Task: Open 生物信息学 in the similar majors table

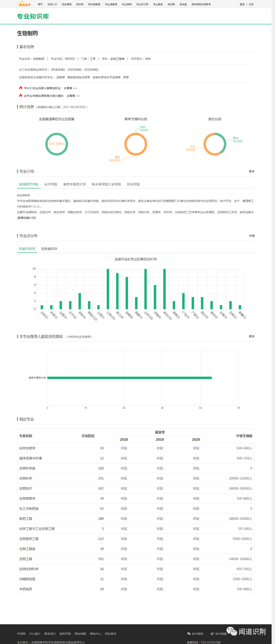Action: click(x=27, y=498)
